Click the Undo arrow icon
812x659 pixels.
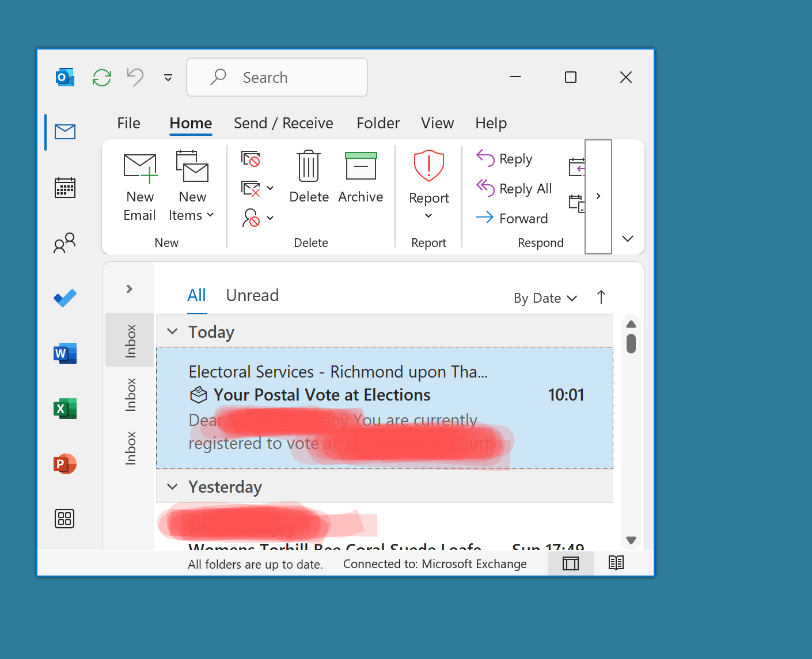coord(135,77)
